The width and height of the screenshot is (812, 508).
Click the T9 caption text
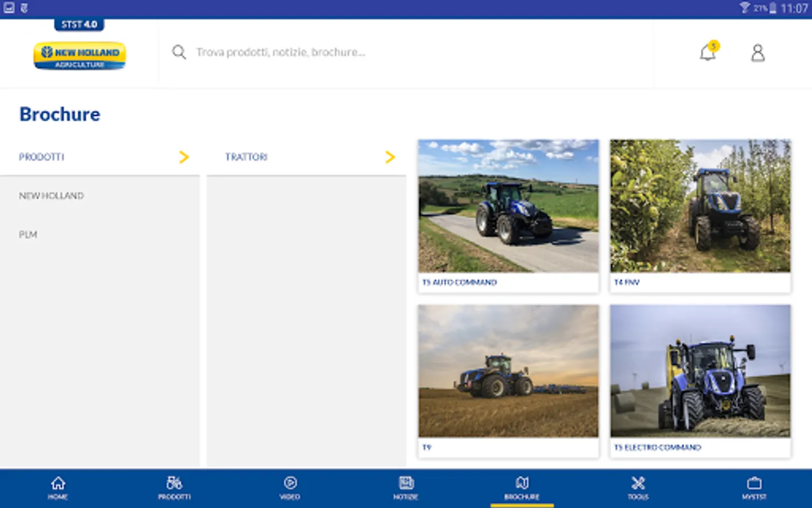point(427,448)
